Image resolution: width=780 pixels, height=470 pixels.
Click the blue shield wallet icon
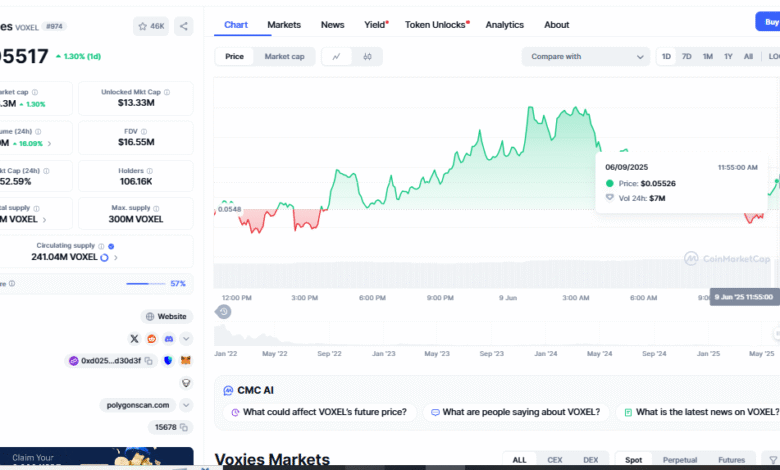(x=168, y=361)
